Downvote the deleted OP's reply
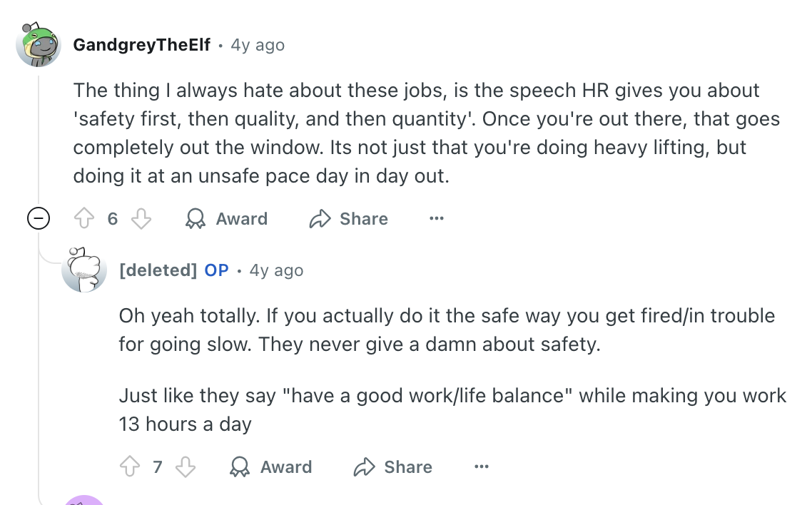Viewport: 812px width, 505px height. coord(186,467)
